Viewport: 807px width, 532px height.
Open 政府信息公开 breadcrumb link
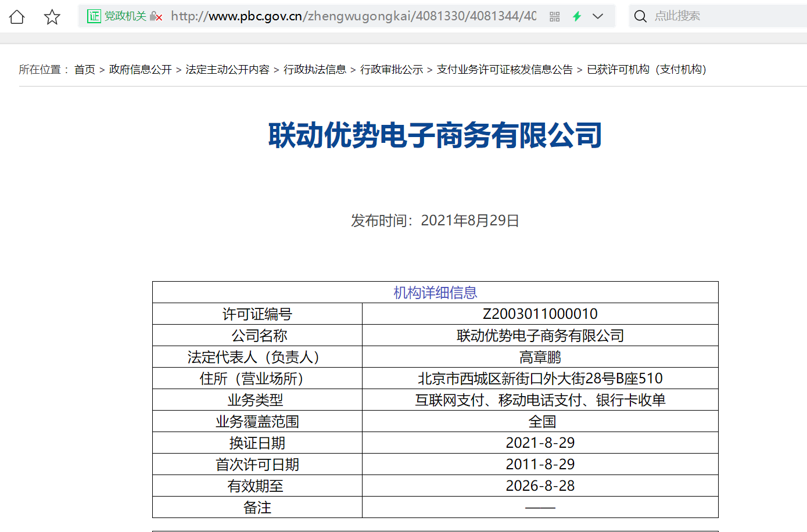coord(141,70)
